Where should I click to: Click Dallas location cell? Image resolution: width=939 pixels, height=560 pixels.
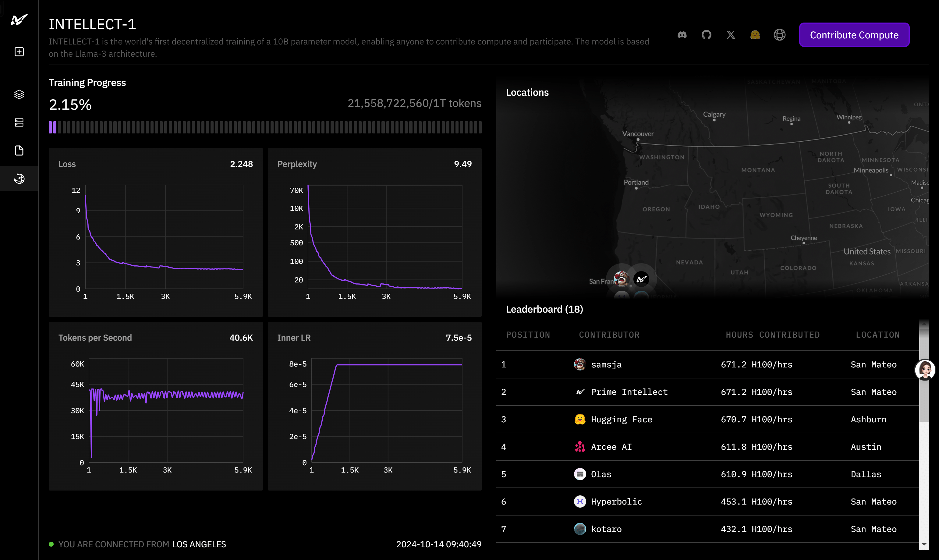pyautogui.click(x=866, y=474)
